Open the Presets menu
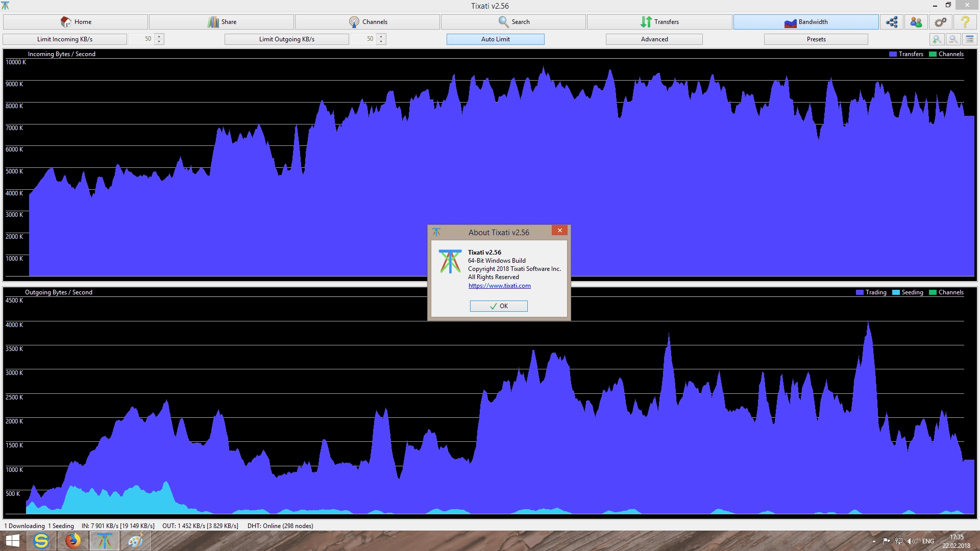The width and height of the screenshot is (980, 551). [x=816, y=39]
